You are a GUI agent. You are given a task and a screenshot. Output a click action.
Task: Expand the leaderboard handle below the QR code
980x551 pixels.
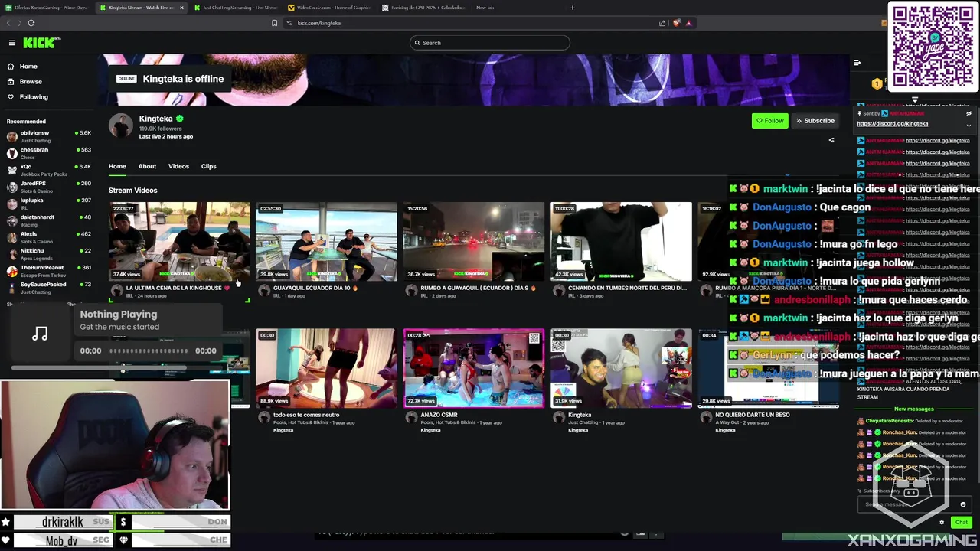tap(915, 99)
